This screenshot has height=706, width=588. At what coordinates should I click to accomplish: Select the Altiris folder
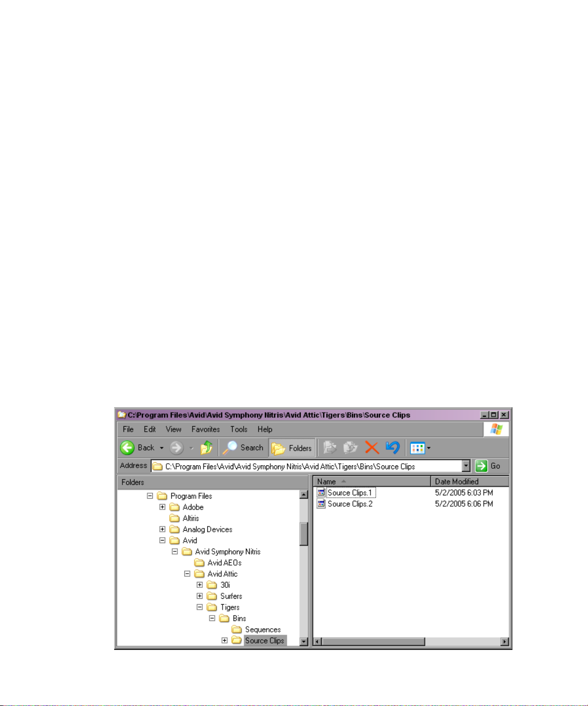coord(191,518)
